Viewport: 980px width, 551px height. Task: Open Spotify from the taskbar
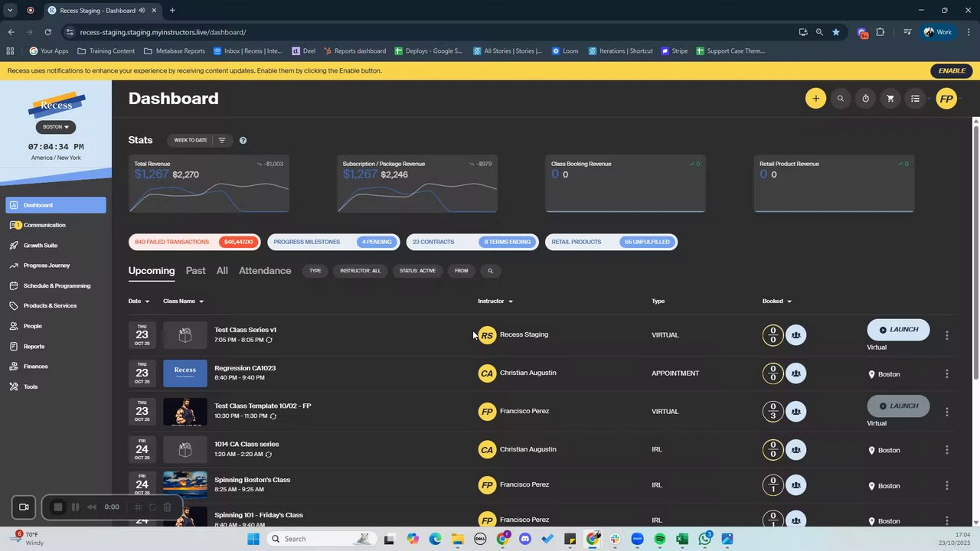pyautogui.click(x=660, y=539)
